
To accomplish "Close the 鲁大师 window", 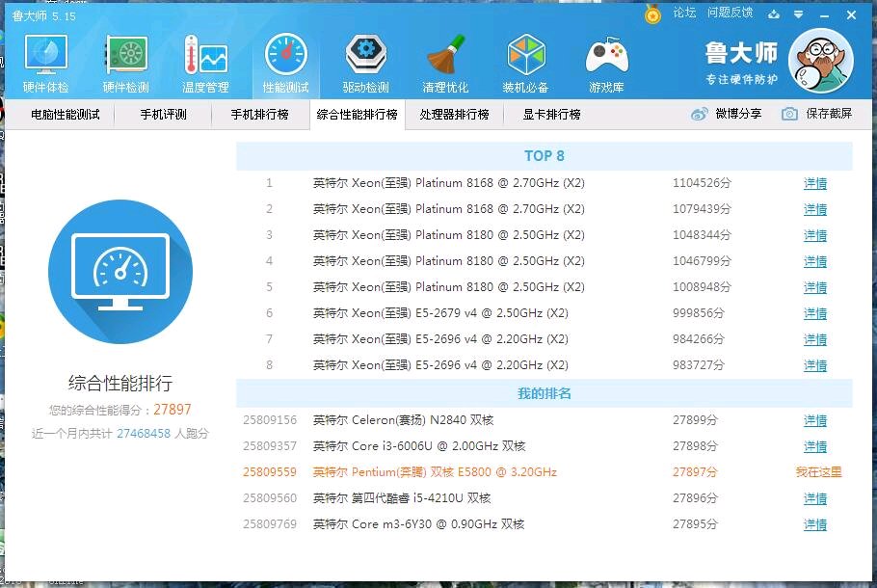I will 851,15.
